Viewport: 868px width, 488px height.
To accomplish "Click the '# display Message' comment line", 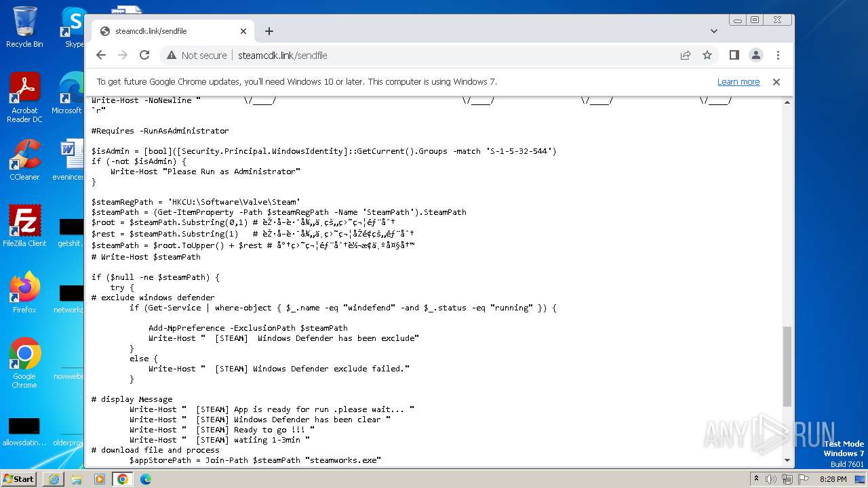I will tap(132, 399).
